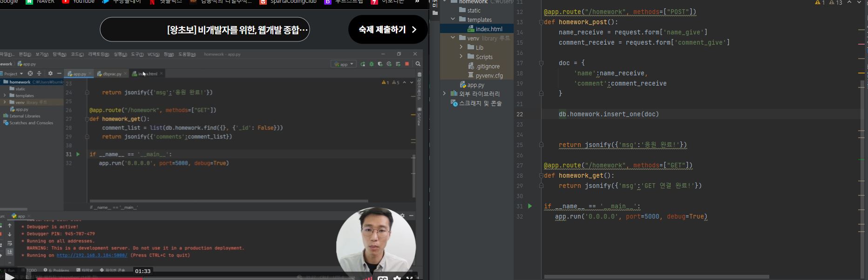Viewport: 868px width, 280px height.
Task: Click the run gutter arrow on line 31 in right editor
Action: (530, 206)
